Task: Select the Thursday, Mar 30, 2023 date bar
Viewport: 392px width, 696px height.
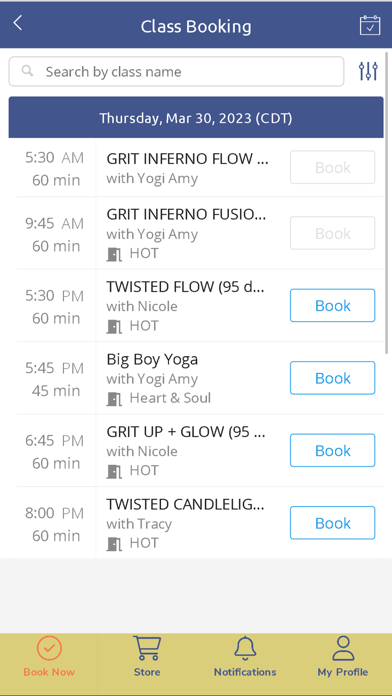Action: pyautogui.click(x=196, y=118)
